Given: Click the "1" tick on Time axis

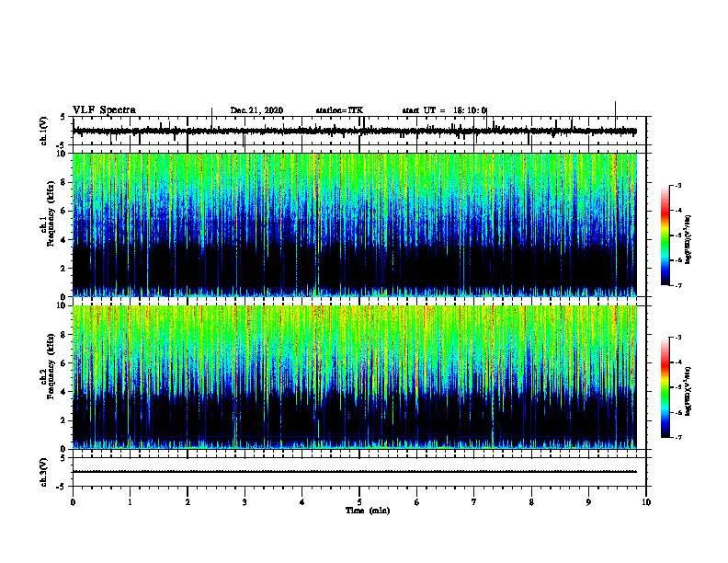Looking at the screenshot, I should (130, 501).
